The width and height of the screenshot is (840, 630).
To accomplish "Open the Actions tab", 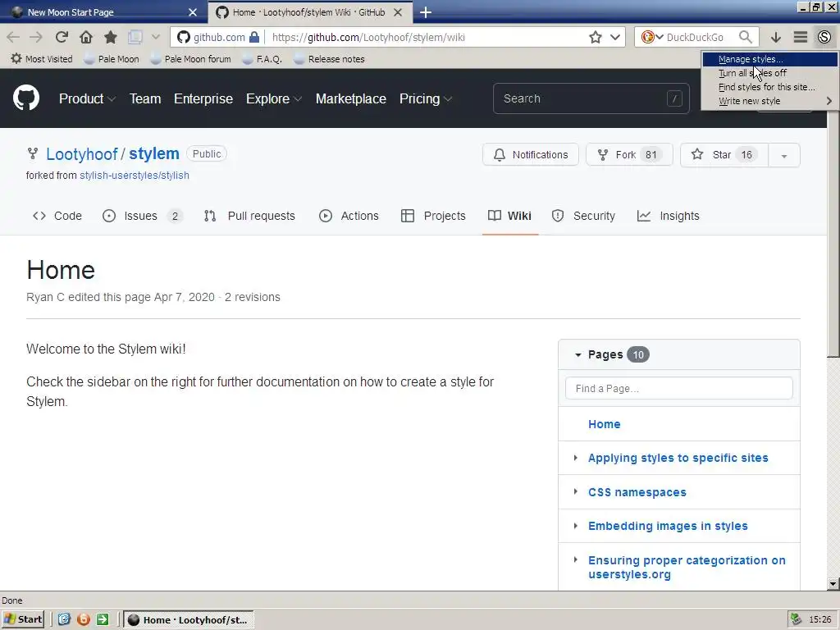I will [x=349, y=216].
